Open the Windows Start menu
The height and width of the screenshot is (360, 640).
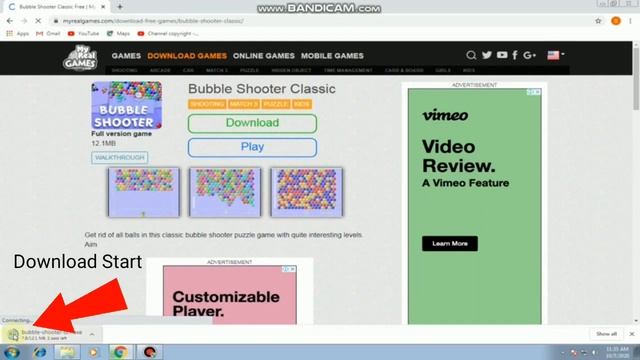pos(11,352)
